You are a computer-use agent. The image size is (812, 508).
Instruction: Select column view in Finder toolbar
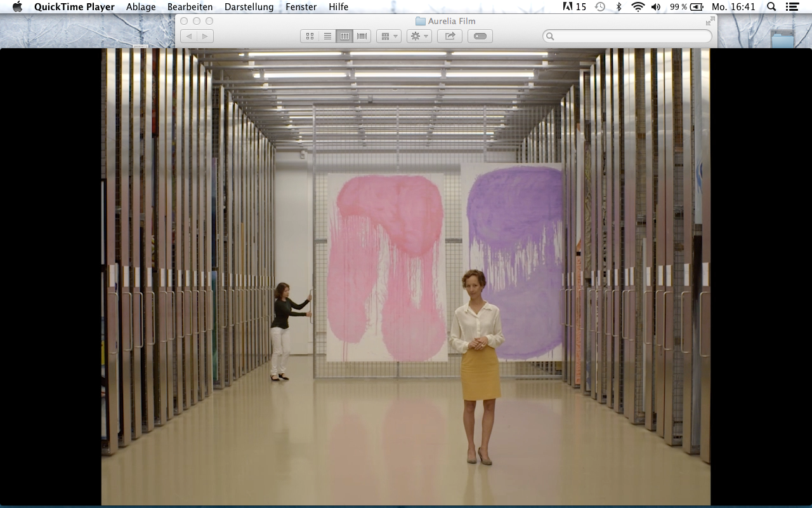click(344, 36)
